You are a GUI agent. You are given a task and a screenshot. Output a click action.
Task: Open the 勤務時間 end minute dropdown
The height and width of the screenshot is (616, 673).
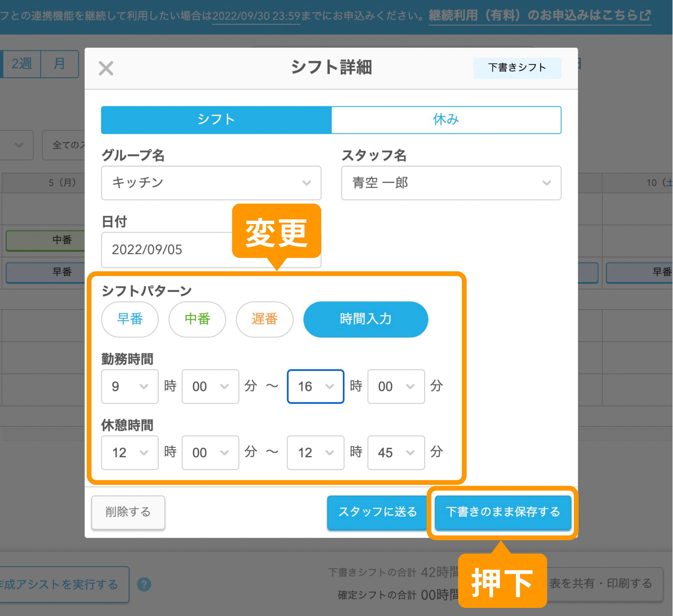[396, 386]
